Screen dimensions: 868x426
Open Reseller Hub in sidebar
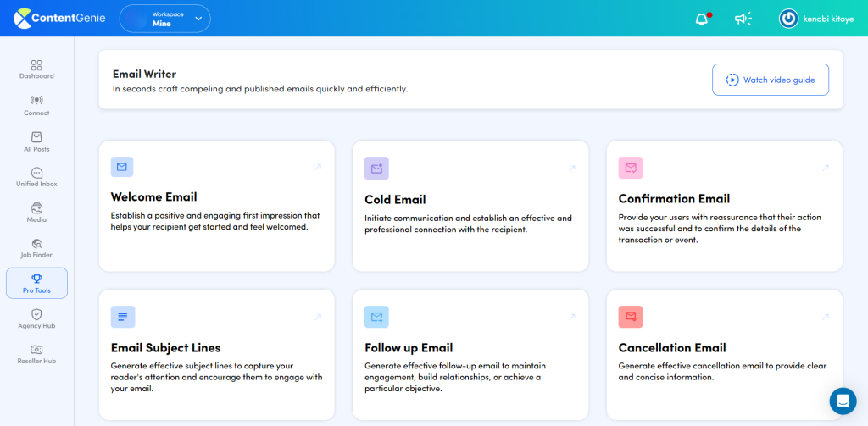click(36, 355)
